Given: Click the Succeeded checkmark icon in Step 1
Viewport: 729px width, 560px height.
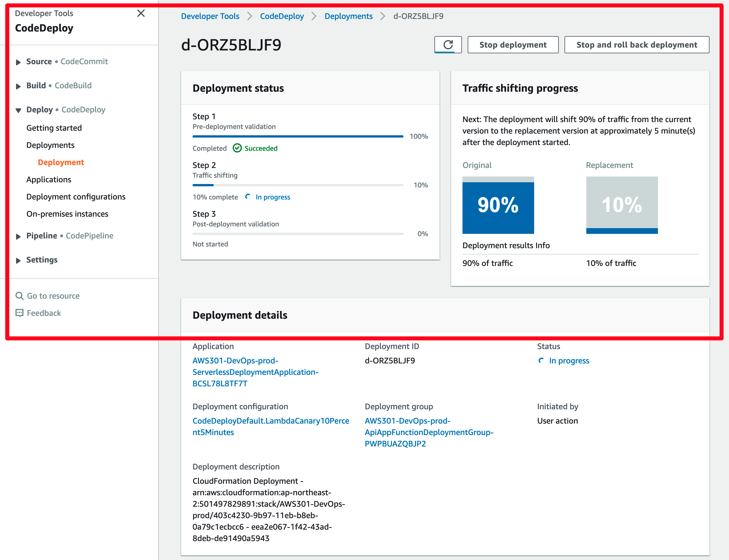Looking at the screenshot, I should point(237,148).
